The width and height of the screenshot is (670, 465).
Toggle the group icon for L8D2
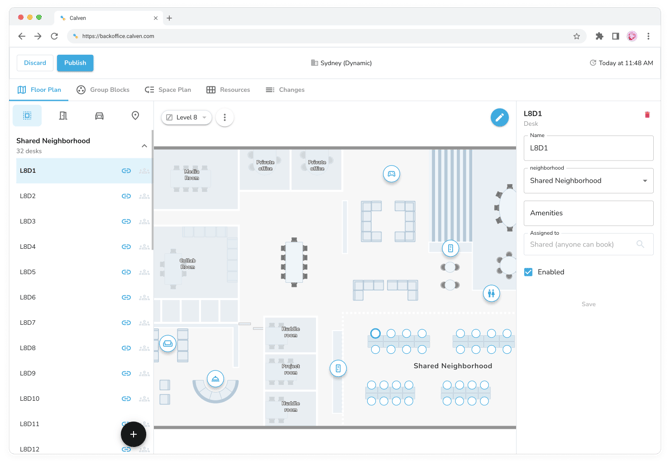144,197
